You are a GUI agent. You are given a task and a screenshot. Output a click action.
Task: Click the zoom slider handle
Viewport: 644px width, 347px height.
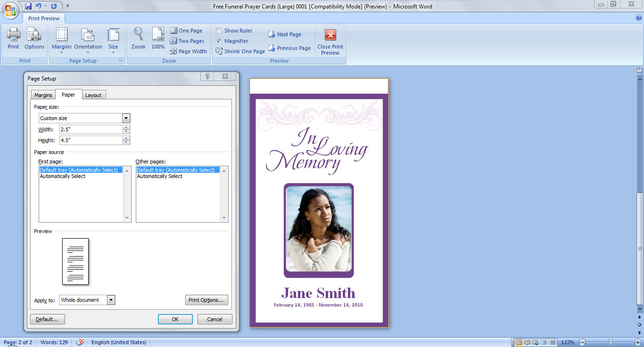coord(611,342)
